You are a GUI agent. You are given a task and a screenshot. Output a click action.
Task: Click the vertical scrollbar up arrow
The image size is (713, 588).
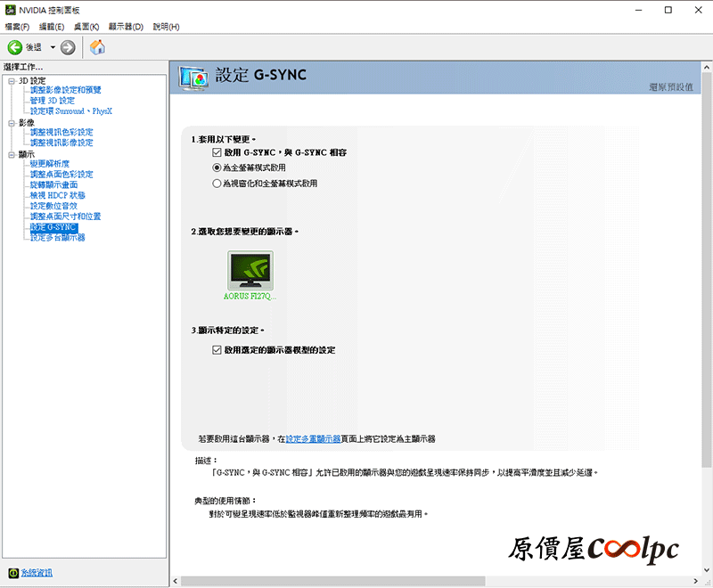(x=706, y=67)
